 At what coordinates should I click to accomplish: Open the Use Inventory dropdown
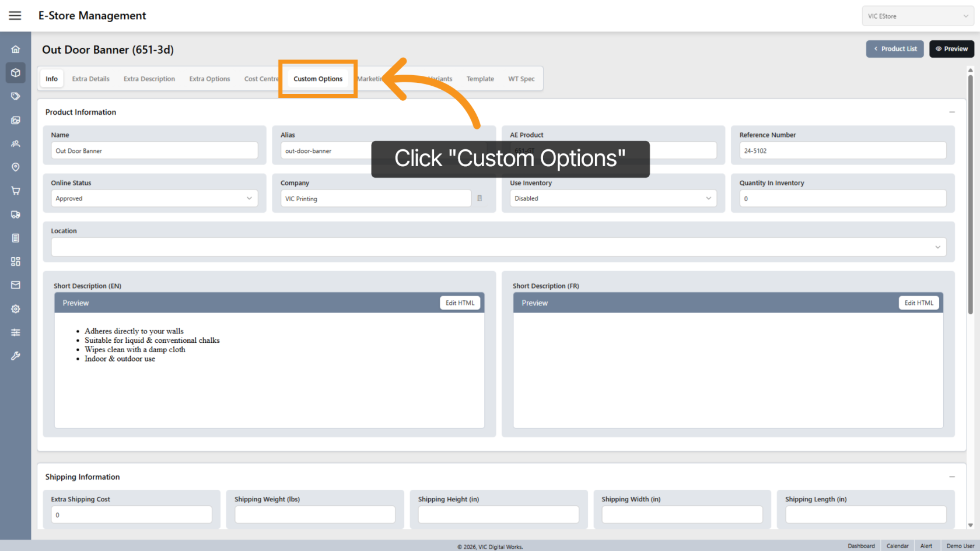point(612,198)
